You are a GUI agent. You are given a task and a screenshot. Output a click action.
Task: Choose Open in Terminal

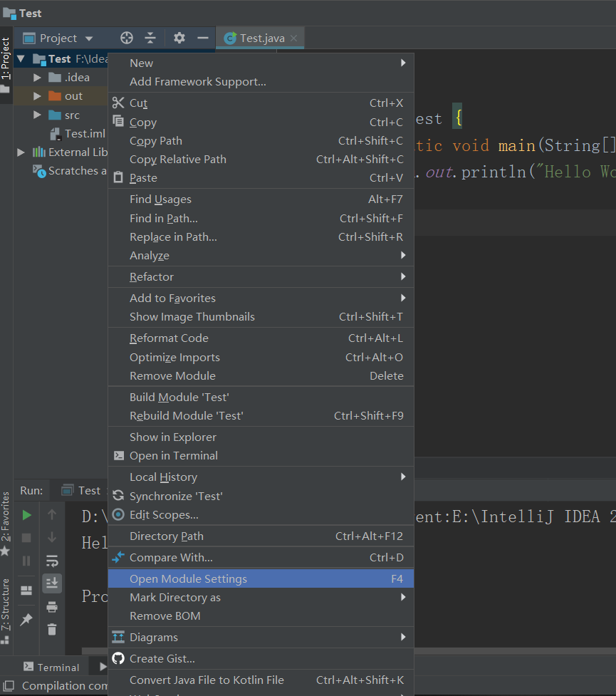(261, 456)
